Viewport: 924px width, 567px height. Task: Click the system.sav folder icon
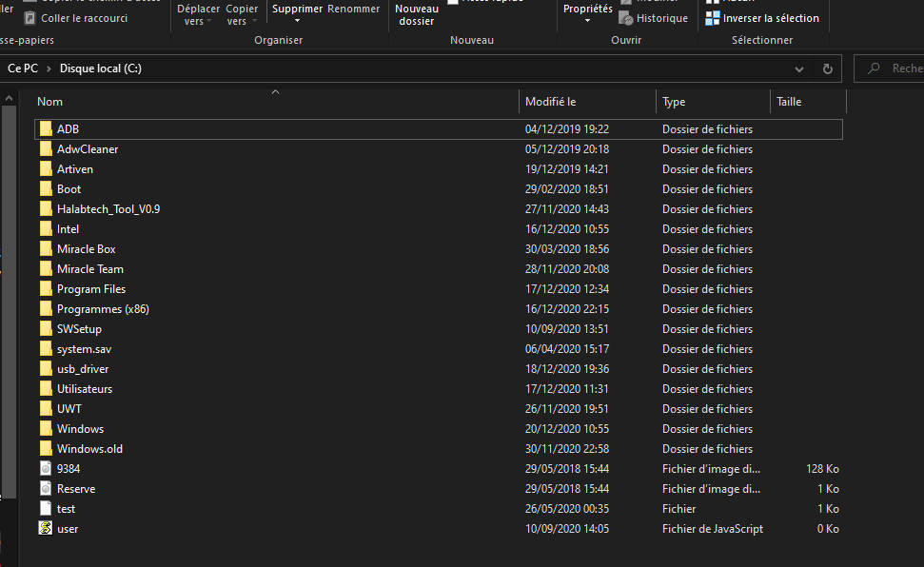tap(46, 349)
